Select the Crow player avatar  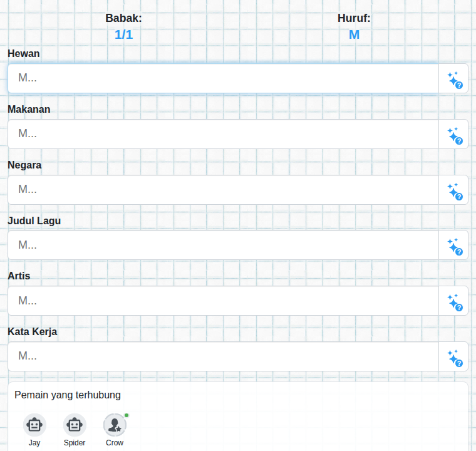(x=115, y=425)
